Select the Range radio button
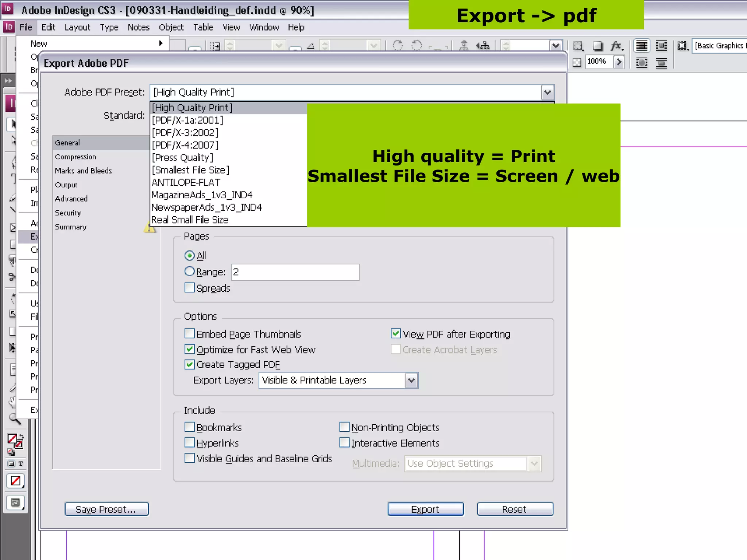This screenshot has width=747, height=560. point(189,271)
